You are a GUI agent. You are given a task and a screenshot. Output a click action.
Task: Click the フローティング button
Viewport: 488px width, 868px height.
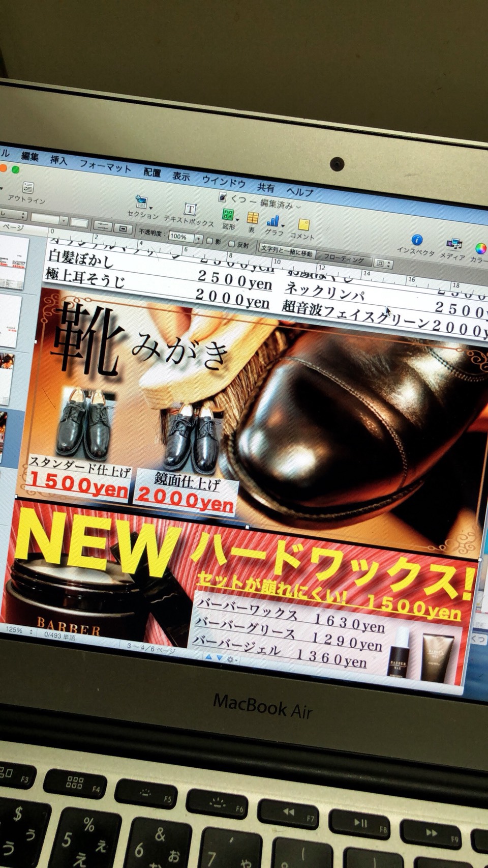pos(344,258)
